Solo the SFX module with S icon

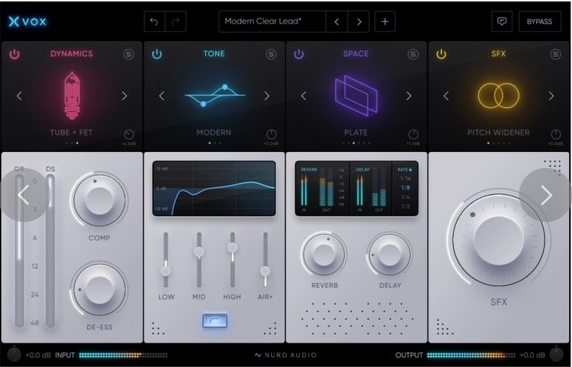555,54
